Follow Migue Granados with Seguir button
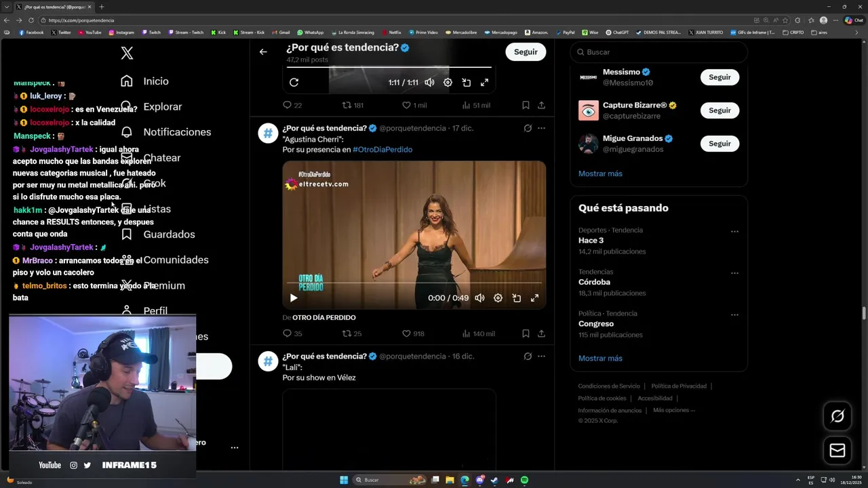 719,144
